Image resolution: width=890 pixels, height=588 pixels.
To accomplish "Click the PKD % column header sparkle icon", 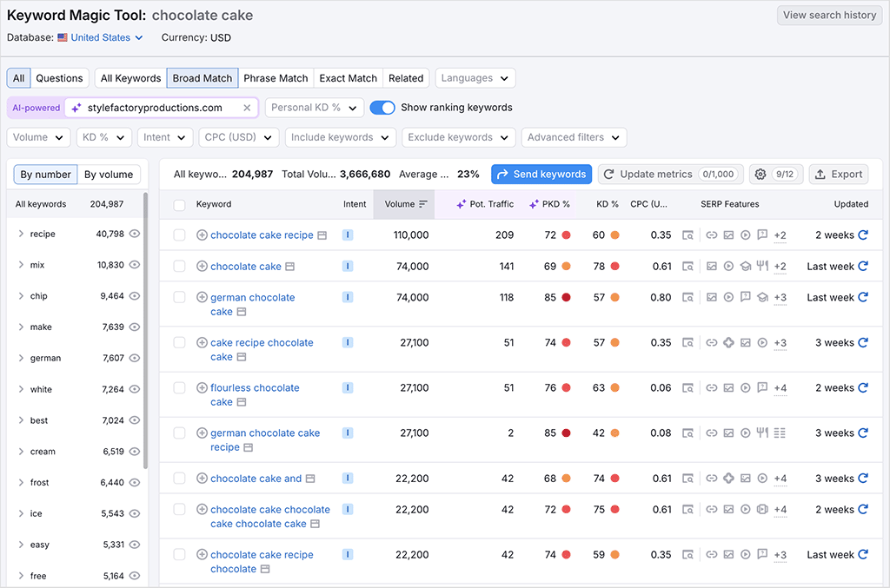I will (534, 204).
